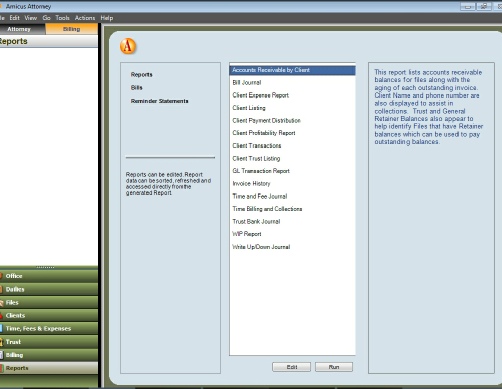Select the Reminder Statements category link
Image resolution: width=502 pixels, height=389 pixels.
[159, 101]
